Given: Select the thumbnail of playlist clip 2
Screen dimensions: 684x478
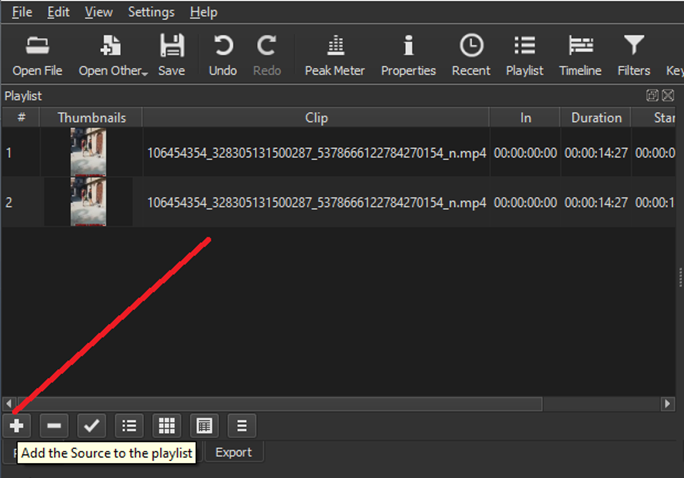Looking at the screenshot, I should (x=88, y=201).
